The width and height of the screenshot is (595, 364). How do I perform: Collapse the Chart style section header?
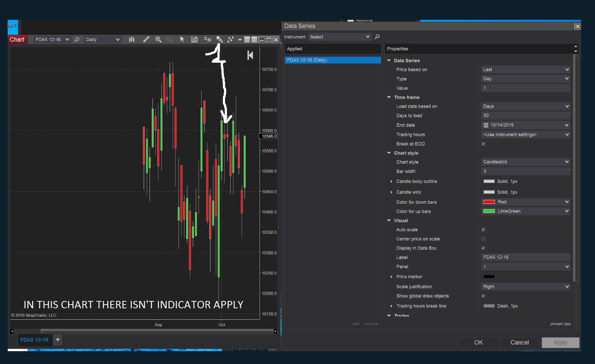point(389,153)
